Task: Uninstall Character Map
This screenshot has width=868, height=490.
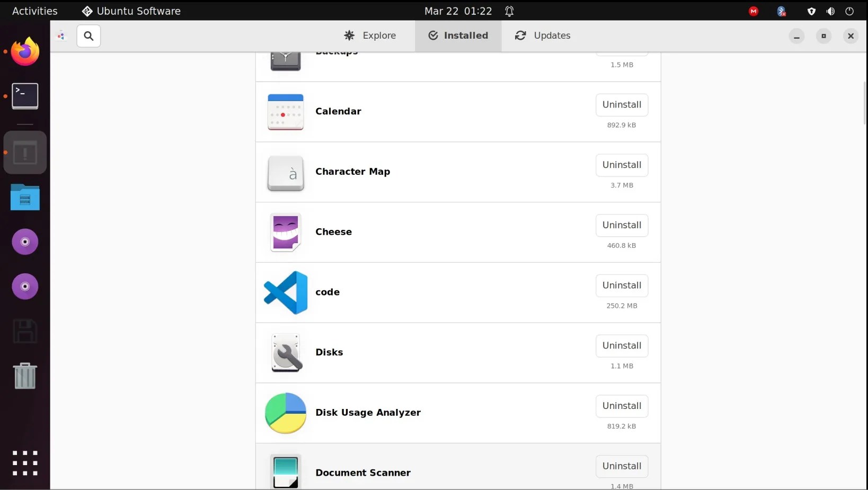Action: [x=622, y=165]
